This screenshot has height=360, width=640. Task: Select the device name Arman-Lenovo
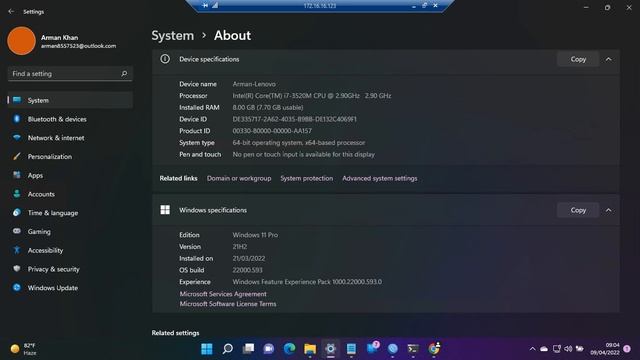(x=254, y=84)
